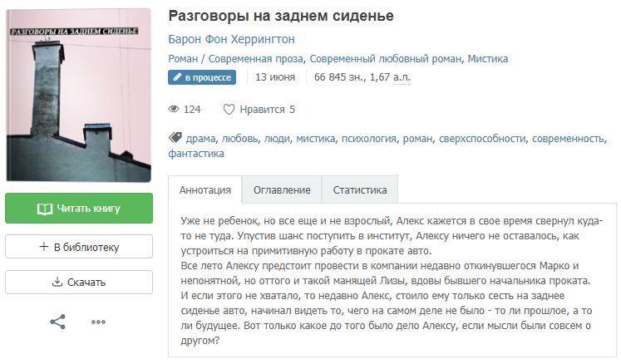The height and width of the screenshot is (364, 621).
Task: Open the Мистика genre link
Action: pos(487,59)
